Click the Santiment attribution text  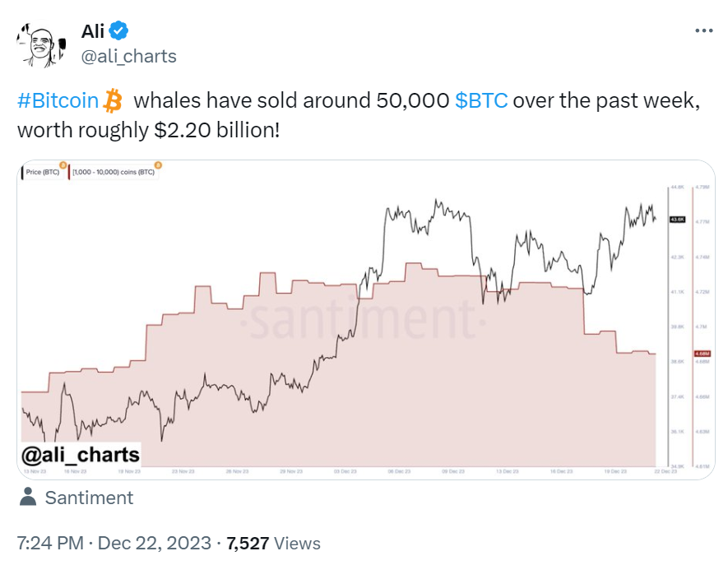89,498
